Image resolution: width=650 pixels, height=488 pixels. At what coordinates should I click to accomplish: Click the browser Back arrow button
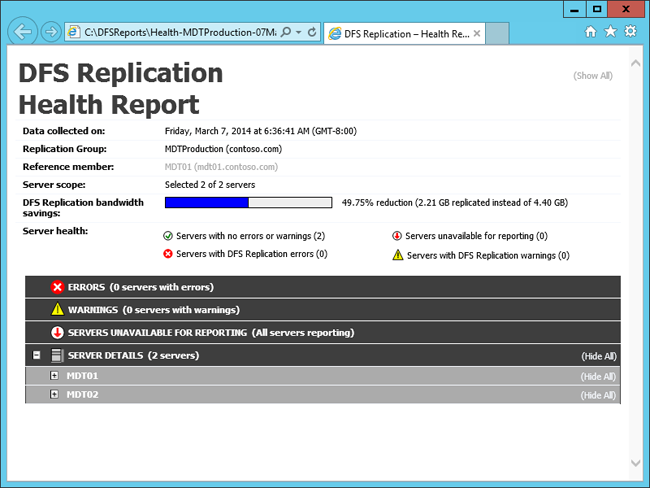22,31
